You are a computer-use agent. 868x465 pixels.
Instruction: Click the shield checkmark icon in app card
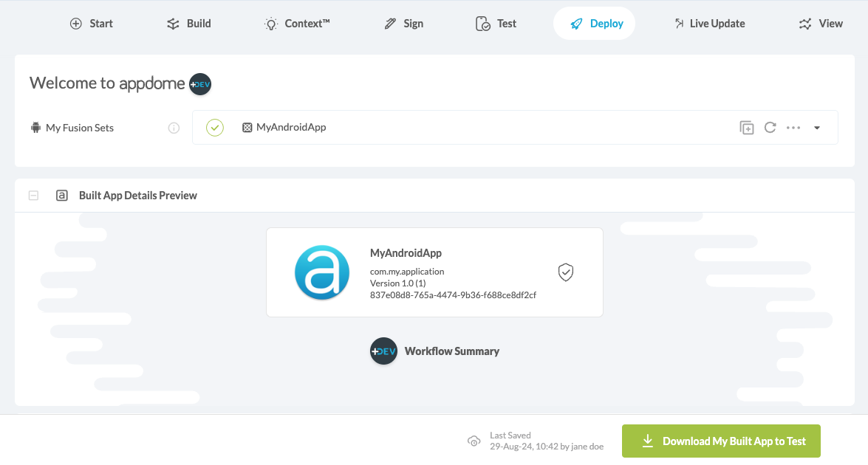566,272
